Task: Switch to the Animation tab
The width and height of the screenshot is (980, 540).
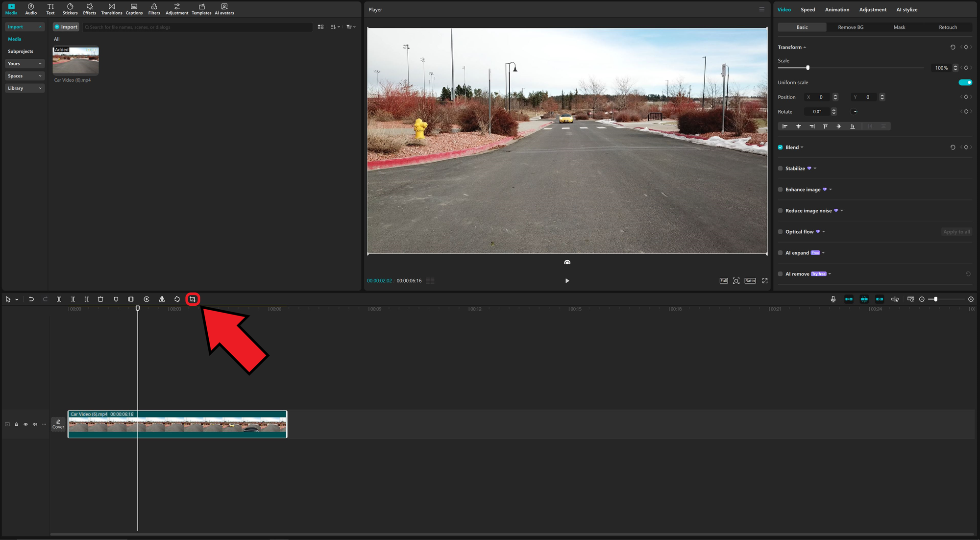Action: pyautogui.click(x=836, y=9)
